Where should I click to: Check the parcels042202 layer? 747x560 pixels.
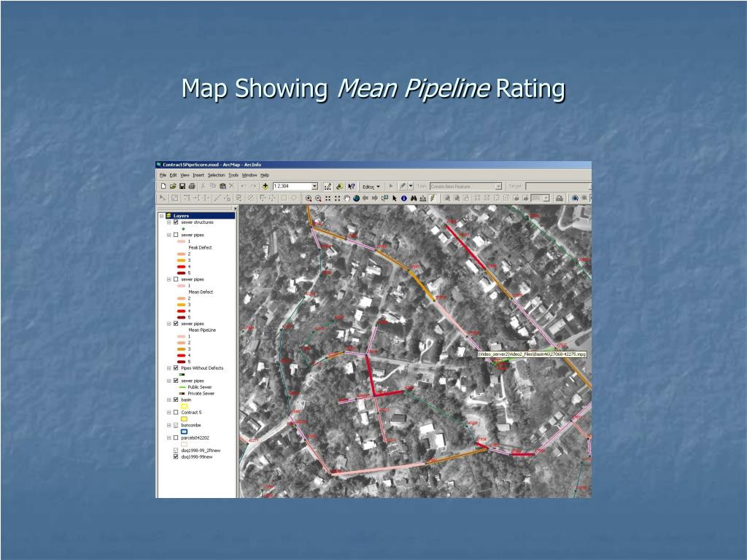tap(176, 438)
